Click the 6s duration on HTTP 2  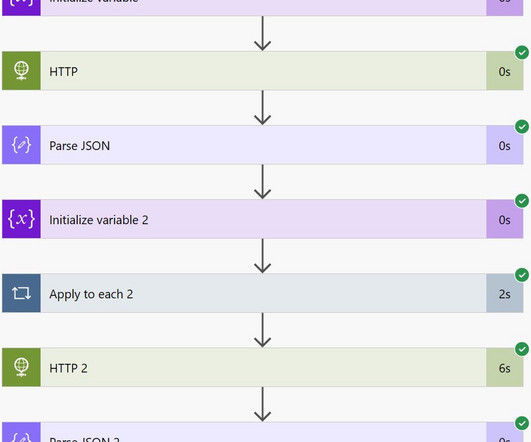click(x=504, y=368)
